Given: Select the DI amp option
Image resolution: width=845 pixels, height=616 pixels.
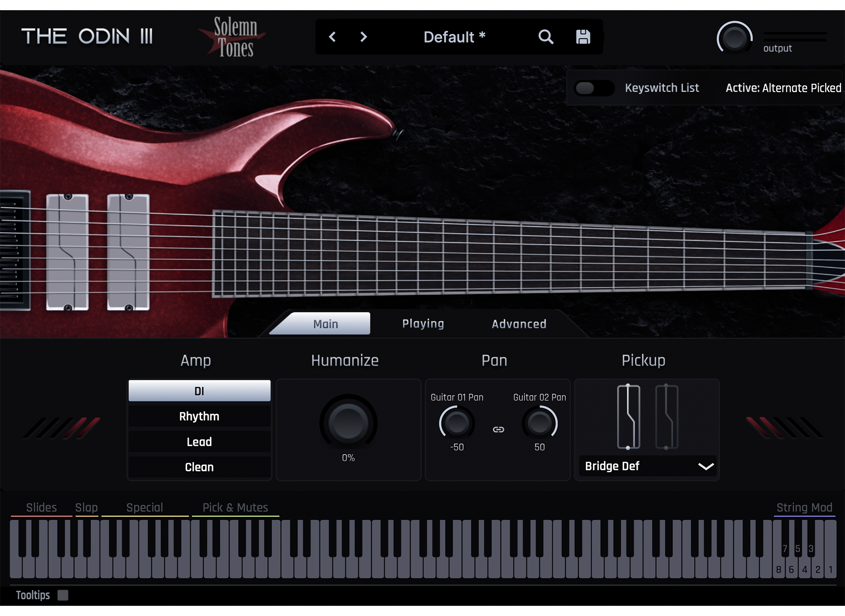Looking at the screenshot, I should tap(199, 391).
